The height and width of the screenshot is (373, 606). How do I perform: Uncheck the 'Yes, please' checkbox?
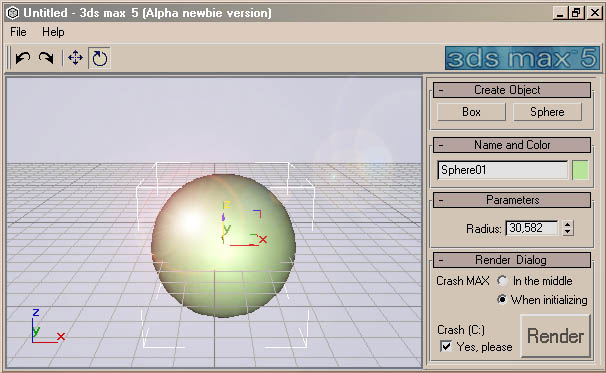pyautogui.click(x=446, y=346)
